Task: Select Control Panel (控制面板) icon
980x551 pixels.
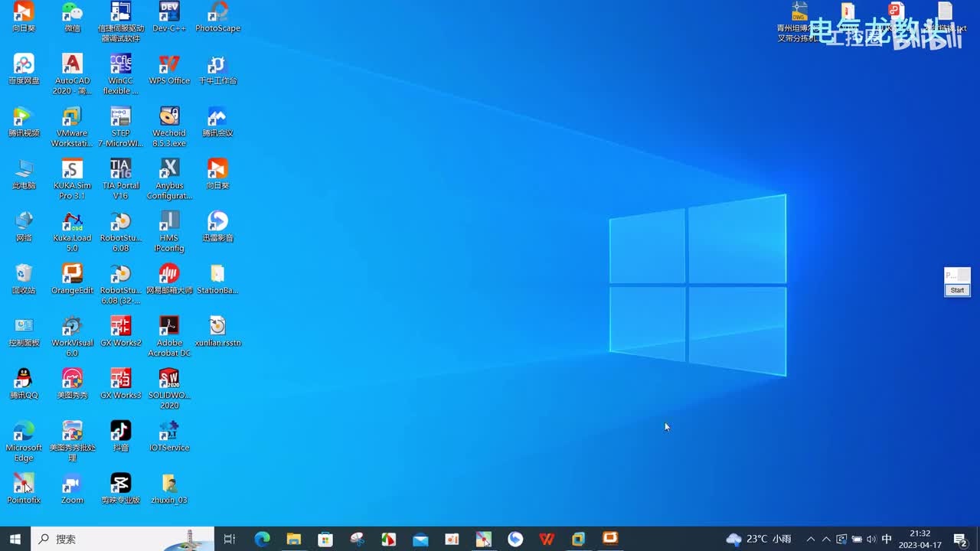Action: 24,332
